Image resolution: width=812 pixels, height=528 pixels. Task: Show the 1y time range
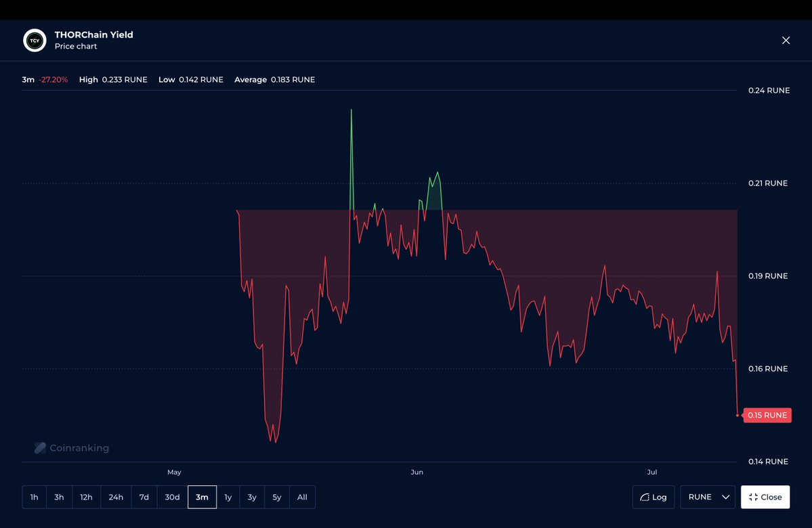(x=228, y=497)
